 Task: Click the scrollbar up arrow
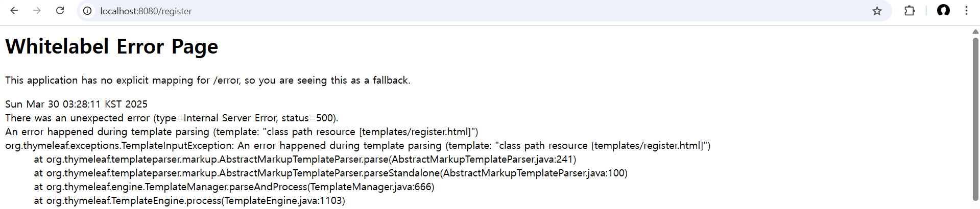975,32
